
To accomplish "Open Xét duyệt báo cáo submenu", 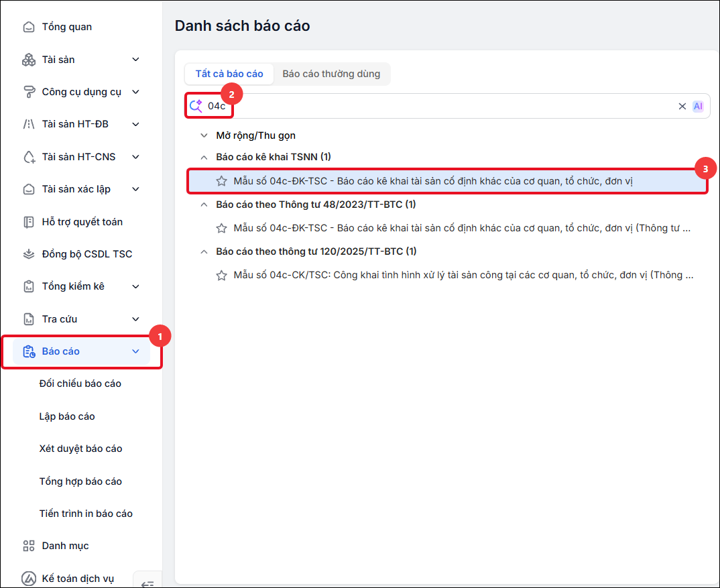I will (81, 449).
